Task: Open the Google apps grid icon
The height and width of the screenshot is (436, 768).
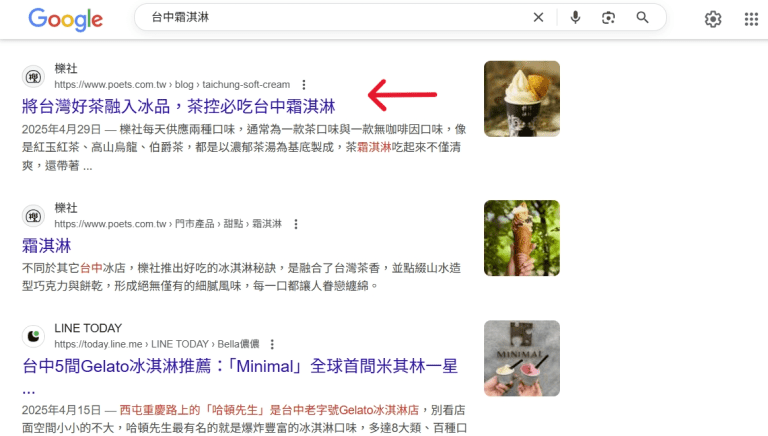Action: (x=751, y=19)
